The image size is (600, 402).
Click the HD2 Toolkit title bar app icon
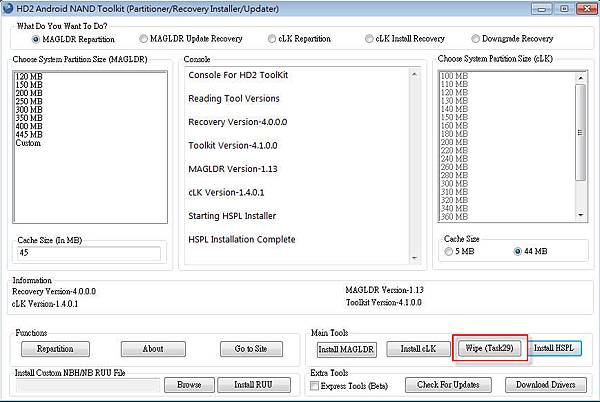tap(8, 8)
